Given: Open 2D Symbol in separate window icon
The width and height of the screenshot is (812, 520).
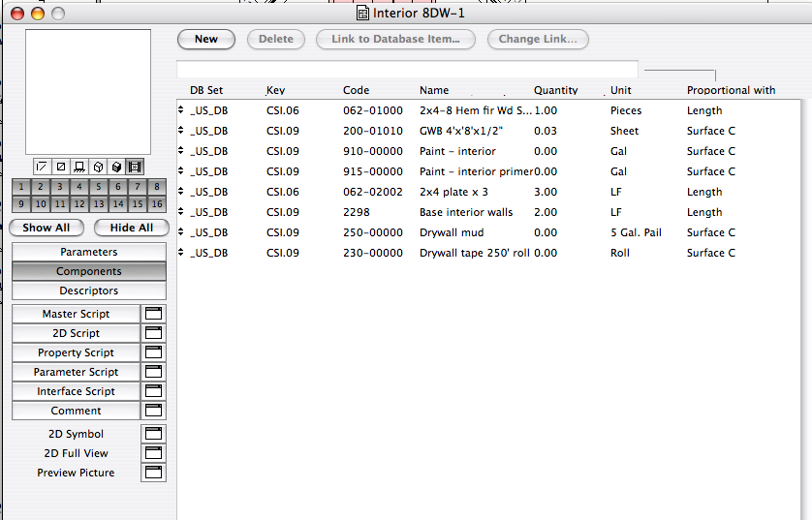Looking at the screenshot, I should pyautogui.click(x=153, y=434).
